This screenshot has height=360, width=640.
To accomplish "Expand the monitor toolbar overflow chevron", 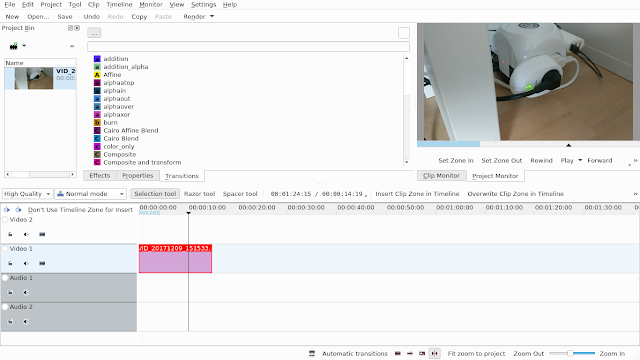I will [636, 160].
